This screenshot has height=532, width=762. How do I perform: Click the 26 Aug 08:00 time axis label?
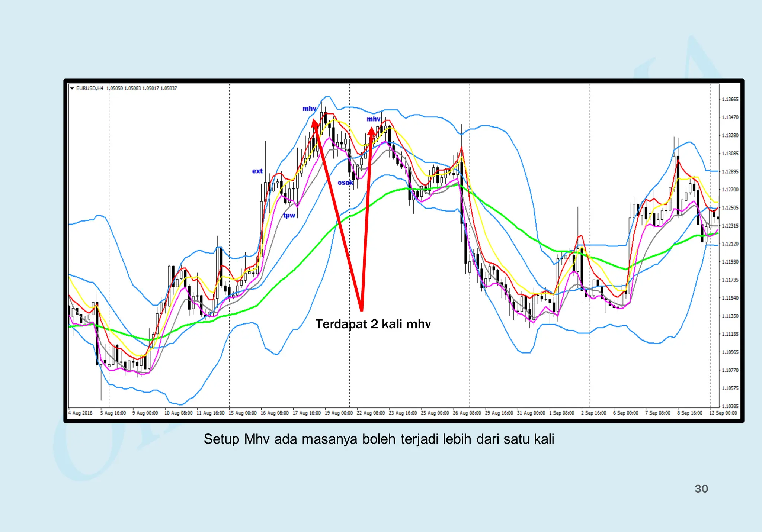[x=467, y=413]
